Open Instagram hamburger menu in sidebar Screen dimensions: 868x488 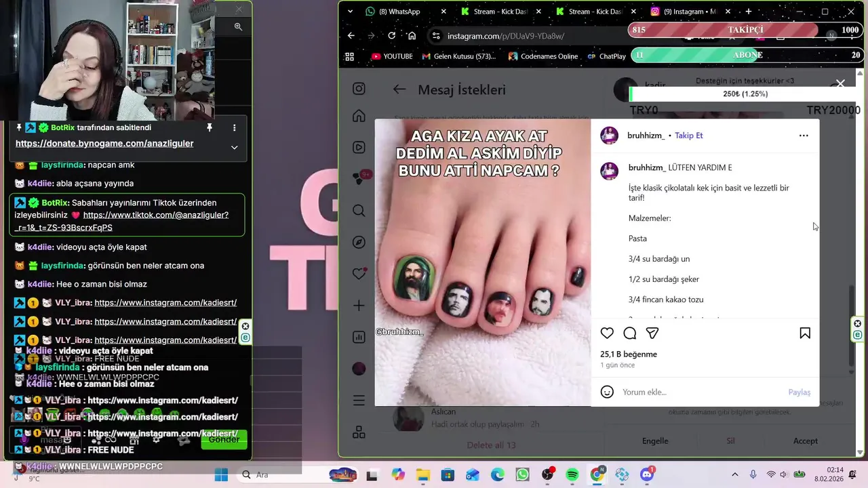(x=359, y=401)
